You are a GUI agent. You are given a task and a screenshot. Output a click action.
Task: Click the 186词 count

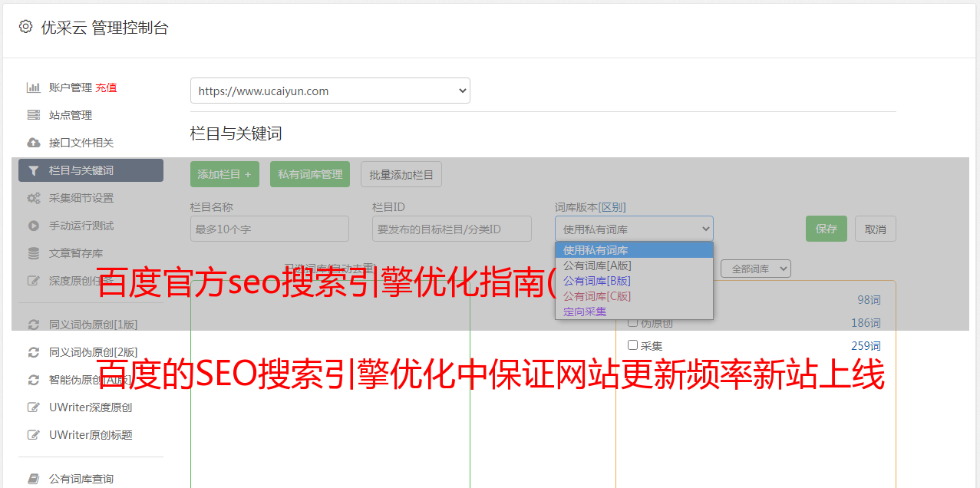[866, 323]
